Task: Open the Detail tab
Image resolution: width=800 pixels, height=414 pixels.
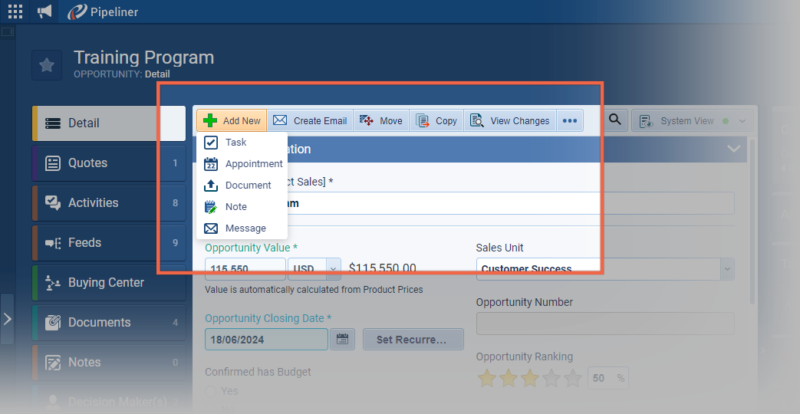Action: 109,124
